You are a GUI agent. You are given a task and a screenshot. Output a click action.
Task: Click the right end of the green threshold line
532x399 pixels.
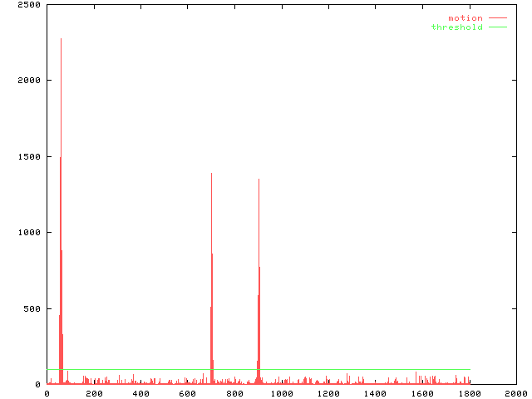point(469,369)
